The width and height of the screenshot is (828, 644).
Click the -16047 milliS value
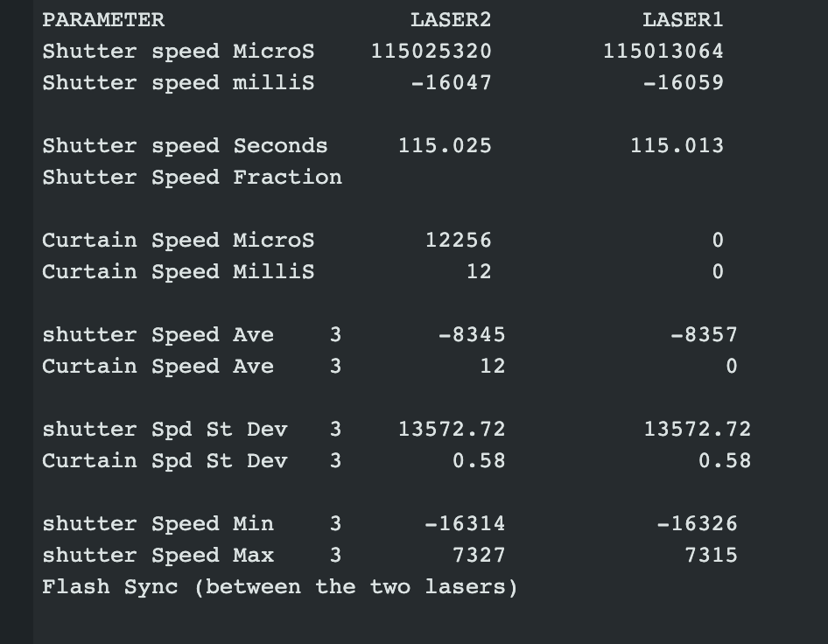451,82
